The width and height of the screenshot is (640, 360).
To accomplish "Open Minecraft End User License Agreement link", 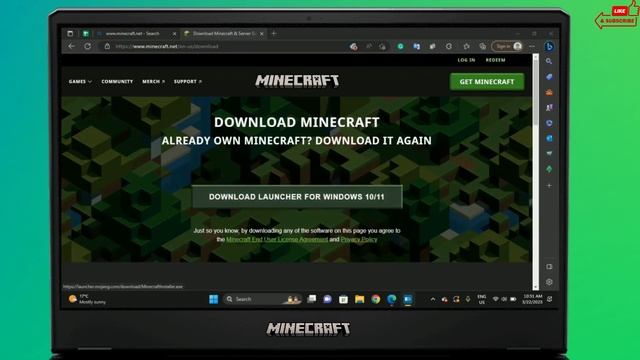I will click(x=277, y=240).
